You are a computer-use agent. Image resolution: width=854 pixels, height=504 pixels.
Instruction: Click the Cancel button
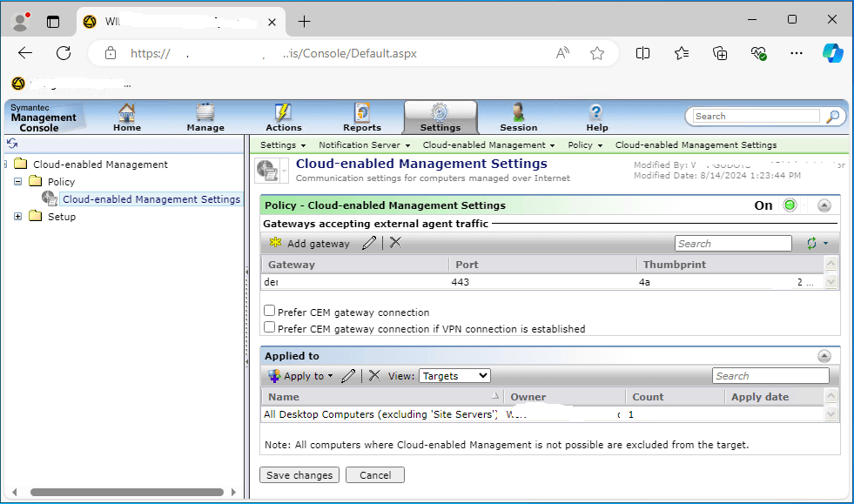[375, 475]
